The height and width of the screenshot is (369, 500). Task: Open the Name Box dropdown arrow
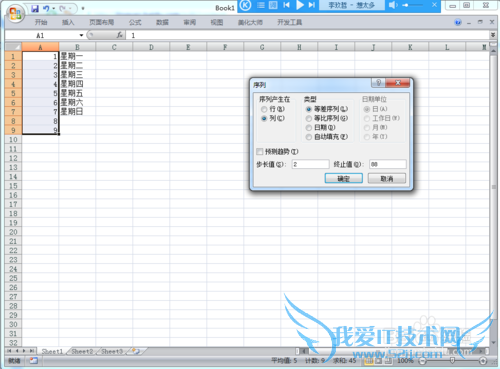(81, 35)
